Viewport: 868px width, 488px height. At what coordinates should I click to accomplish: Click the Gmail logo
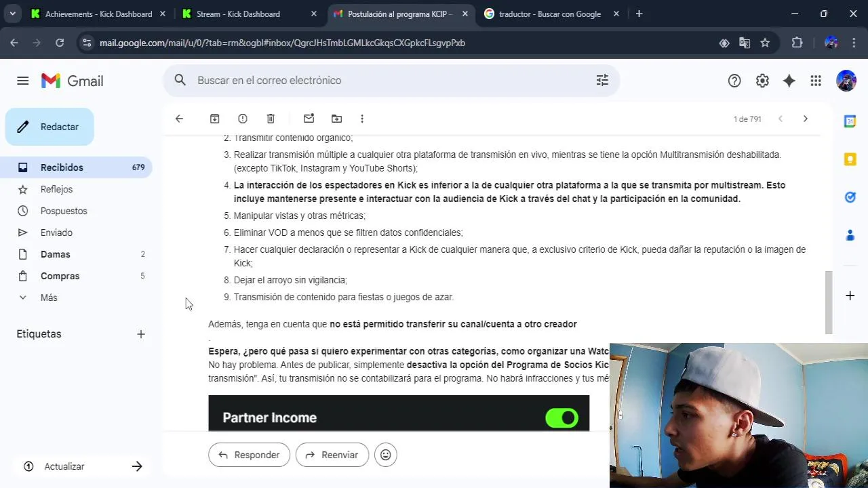coord(72,81)
